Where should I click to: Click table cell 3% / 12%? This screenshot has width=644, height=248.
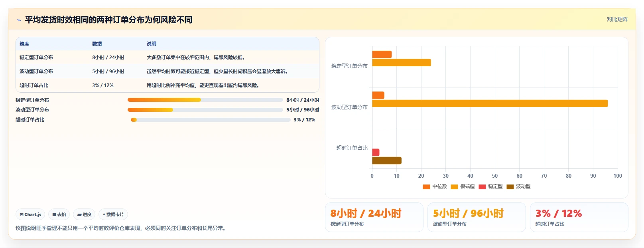(103, 85)
